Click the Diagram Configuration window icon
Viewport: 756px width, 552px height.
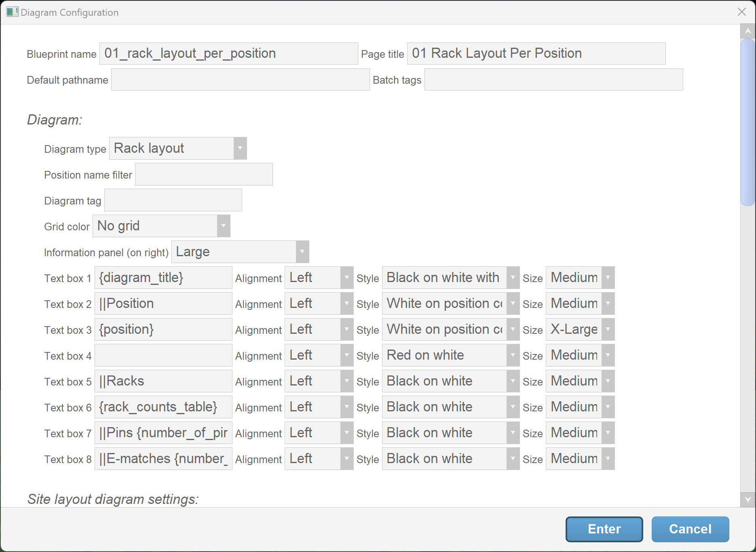(x=12, y=12)
